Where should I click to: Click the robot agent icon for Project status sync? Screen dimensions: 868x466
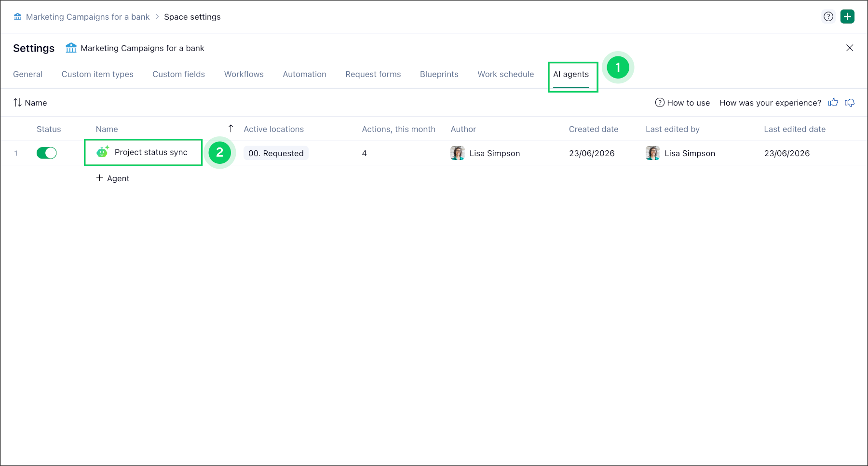tap(103, 152)
